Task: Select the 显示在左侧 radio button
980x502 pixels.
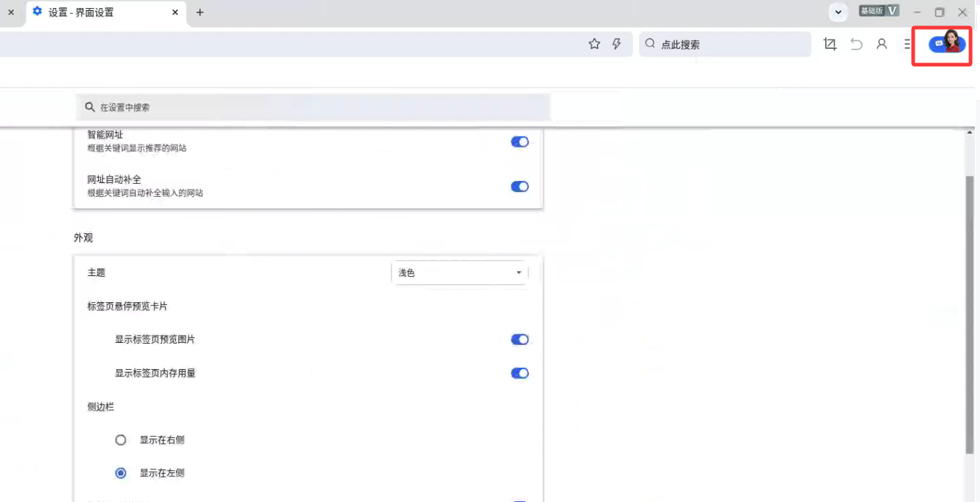Action: coord(121,473)
